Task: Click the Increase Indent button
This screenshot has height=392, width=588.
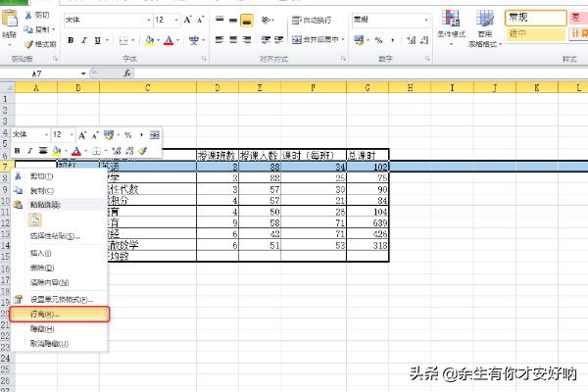Action: pos(278,40)
